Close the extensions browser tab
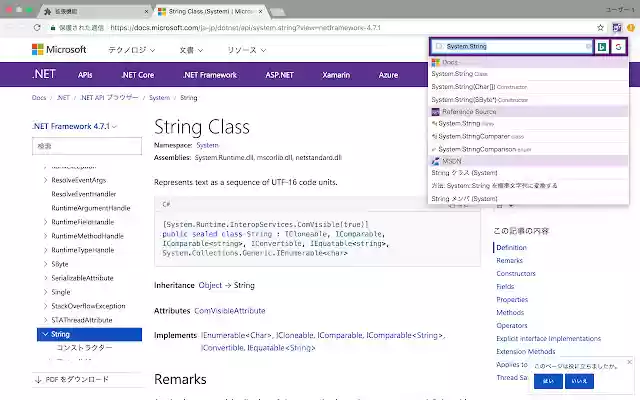 point(147,11)
